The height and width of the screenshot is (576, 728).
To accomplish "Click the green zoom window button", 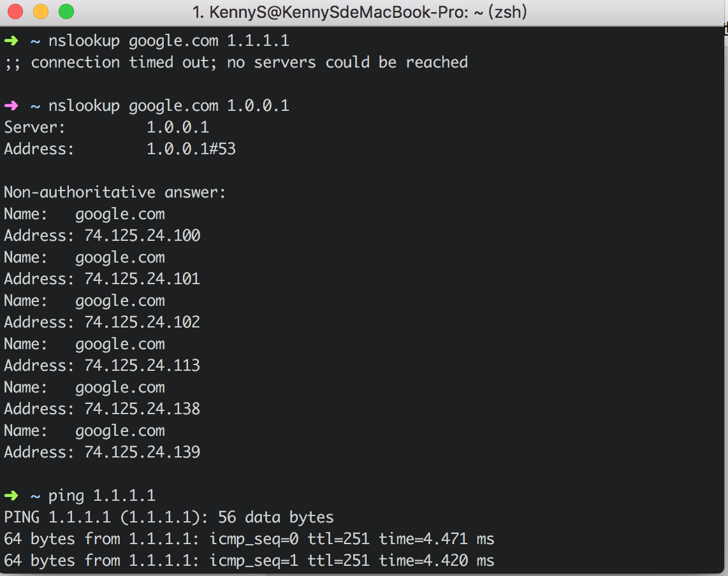I will click(66, 11).
